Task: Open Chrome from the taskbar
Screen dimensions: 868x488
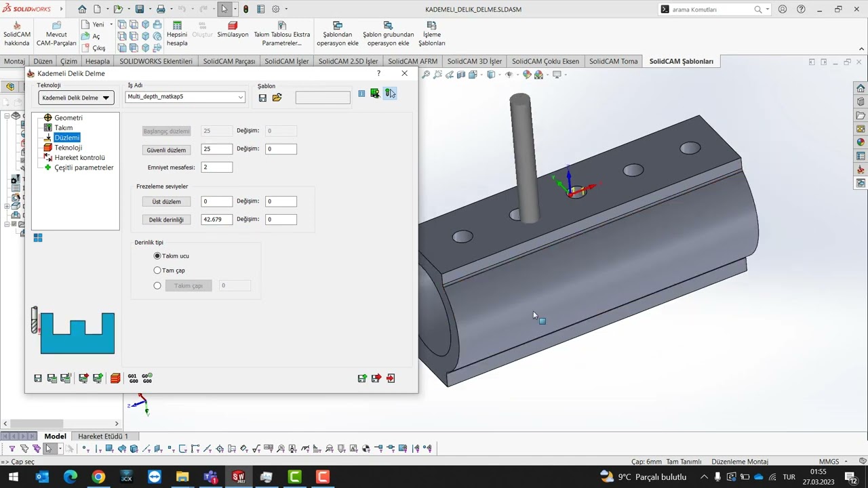Action: point(98,476)
